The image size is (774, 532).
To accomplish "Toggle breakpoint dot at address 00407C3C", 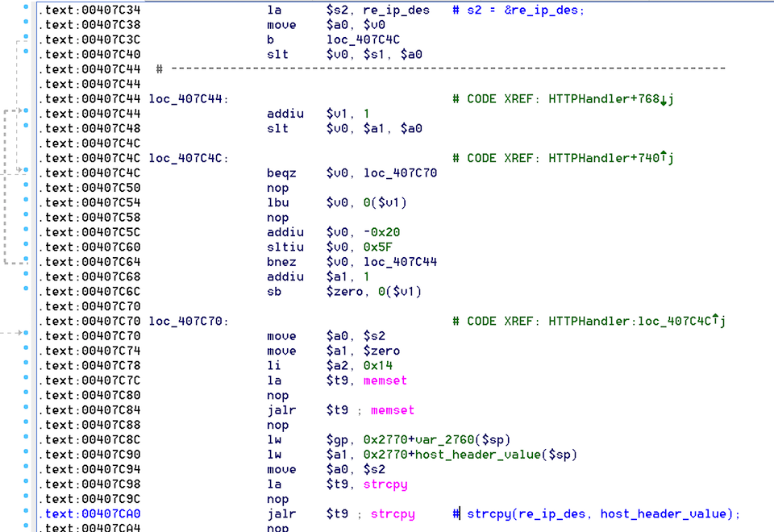I will coord(26,36).
